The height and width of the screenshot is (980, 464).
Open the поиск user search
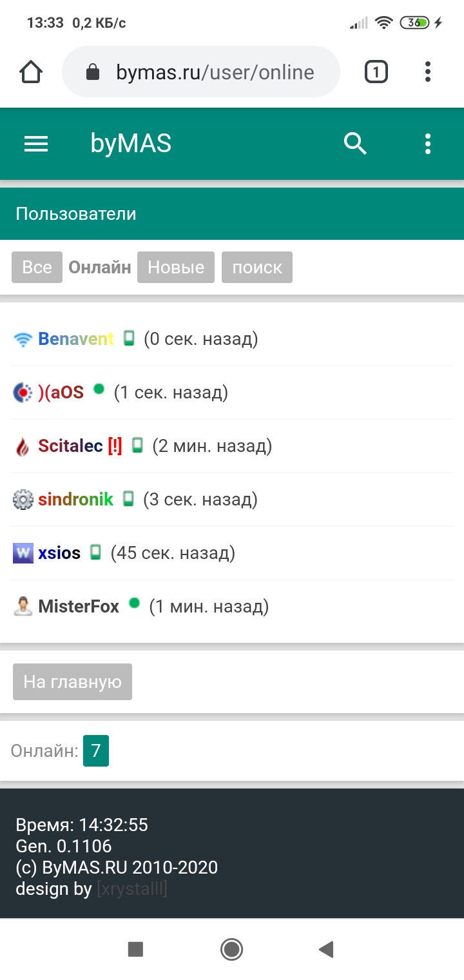(x=257, y=267)
